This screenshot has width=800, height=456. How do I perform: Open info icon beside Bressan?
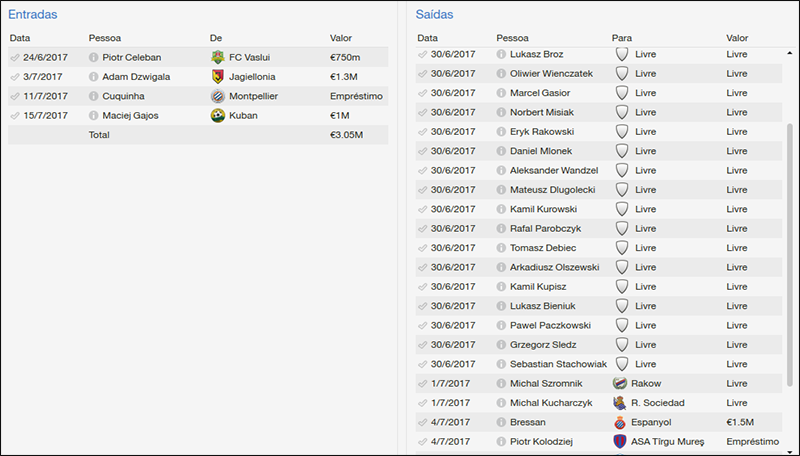502,422
